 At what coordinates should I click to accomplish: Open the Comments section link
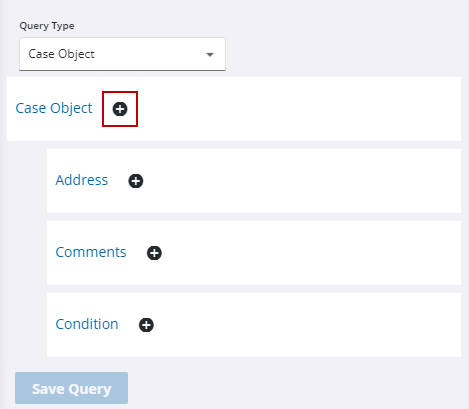pos(91,252)
